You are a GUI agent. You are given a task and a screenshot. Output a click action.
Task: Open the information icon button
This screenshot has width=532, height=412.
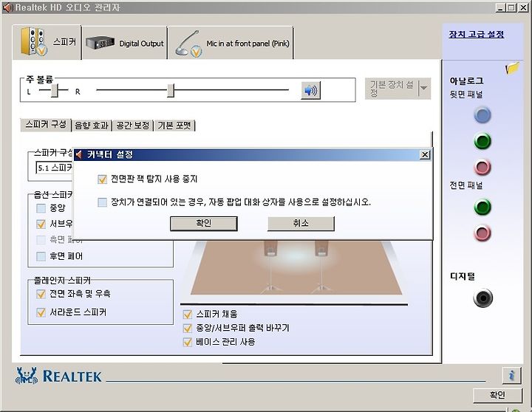pos(511,375)
